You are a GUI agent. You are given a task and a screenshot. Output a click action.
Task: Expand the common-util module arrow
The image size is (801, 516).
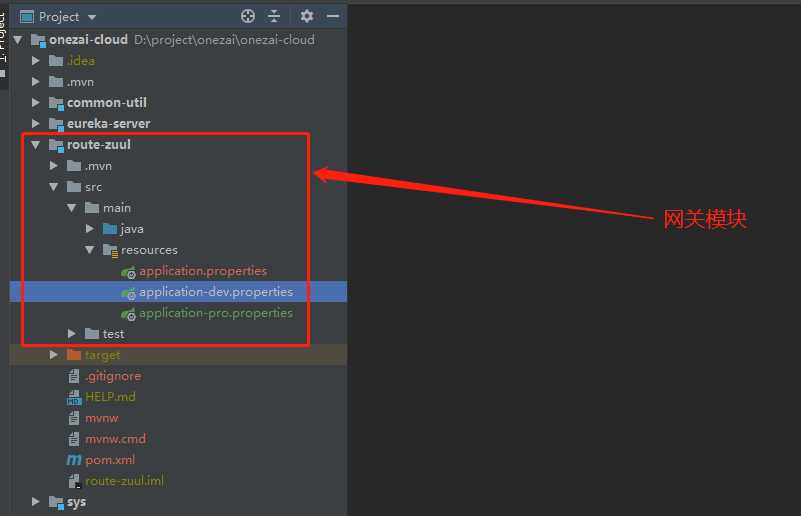click(35, 103)
